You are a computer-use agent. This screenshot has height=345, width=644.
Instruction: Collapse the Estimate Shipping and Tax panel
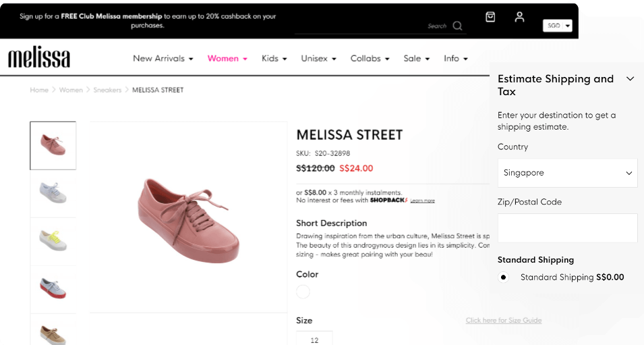pos(630,79)
